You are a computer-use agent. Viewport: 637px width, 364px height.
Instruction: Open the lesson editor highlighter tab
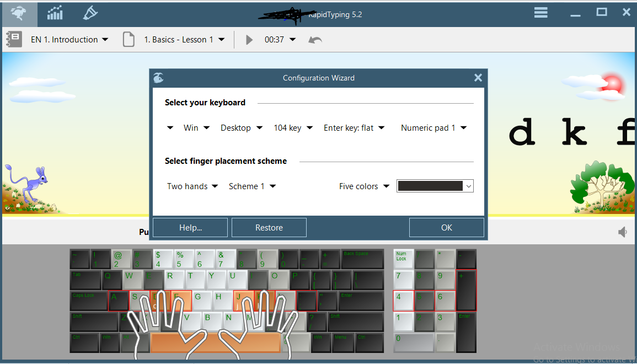(x=90, y=13)
